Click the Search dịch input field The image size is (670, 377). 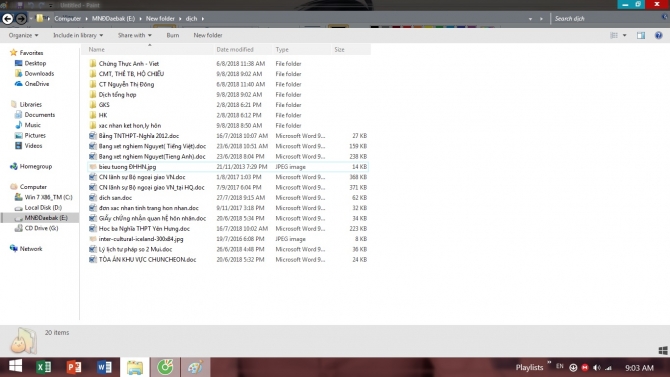tap(606, 19)
